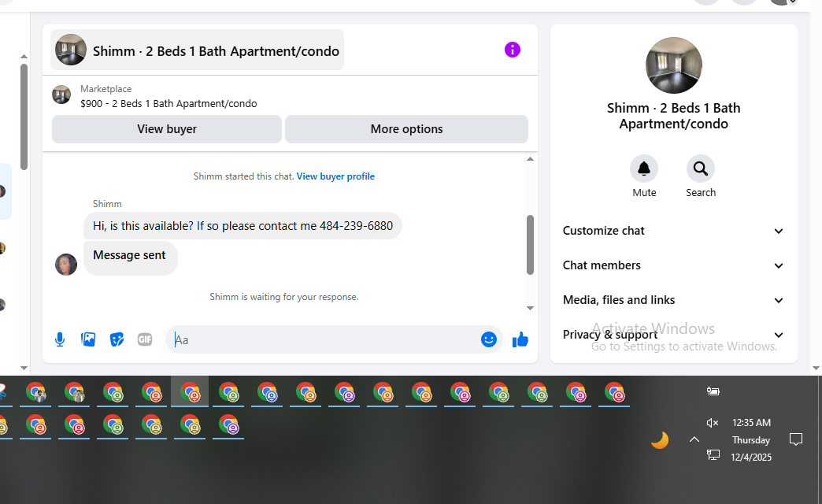Click the View buyer button
This screenshot has height=504, width=822.
tap(167, 129)
